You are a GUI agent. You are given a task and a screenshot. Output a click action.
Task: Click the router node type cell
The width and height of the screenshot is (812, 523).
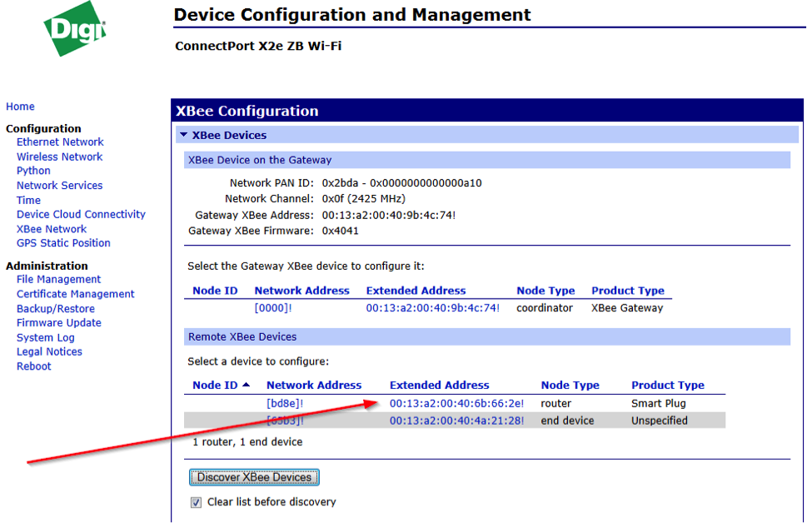[555, 403]
